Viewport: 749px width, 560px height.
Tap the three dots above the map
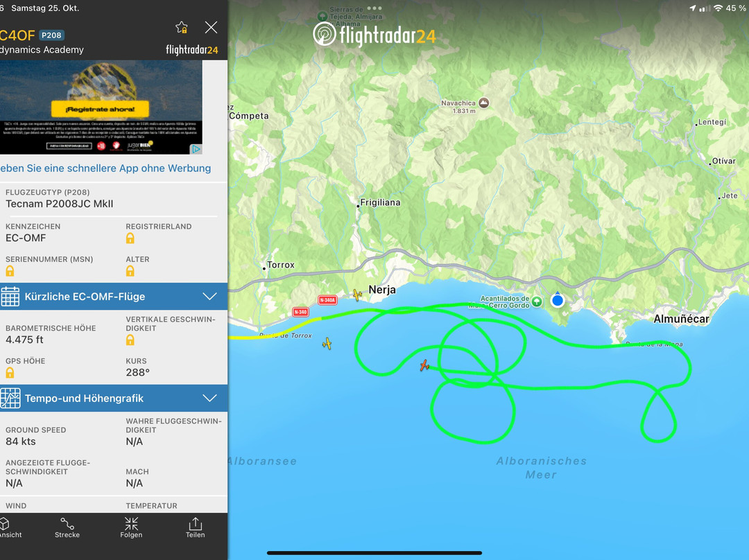pyautogui.click(x=374, y=8)
